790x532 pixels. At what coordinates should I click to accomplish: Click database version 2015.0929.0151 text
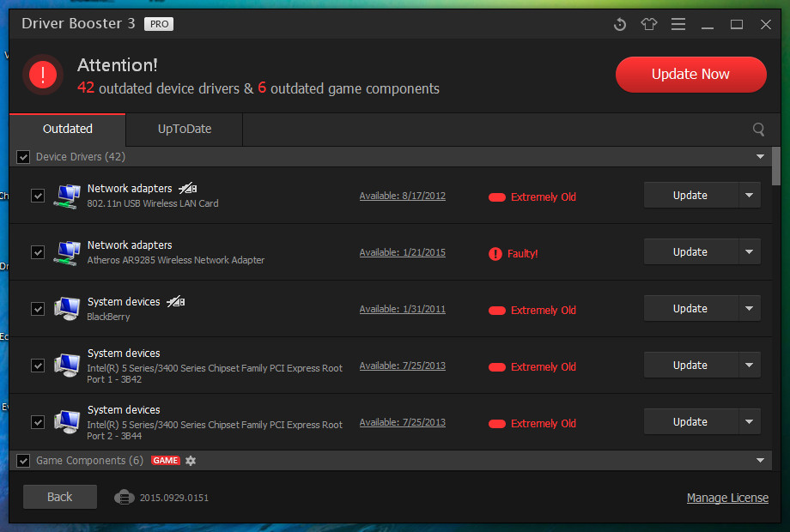point(173,498)
